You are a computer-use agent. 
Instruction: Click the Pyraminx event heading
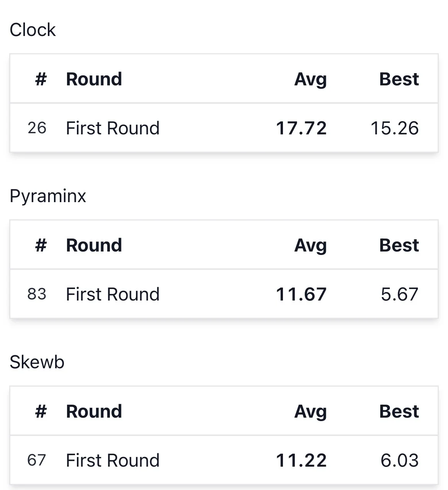coord(48,196)
